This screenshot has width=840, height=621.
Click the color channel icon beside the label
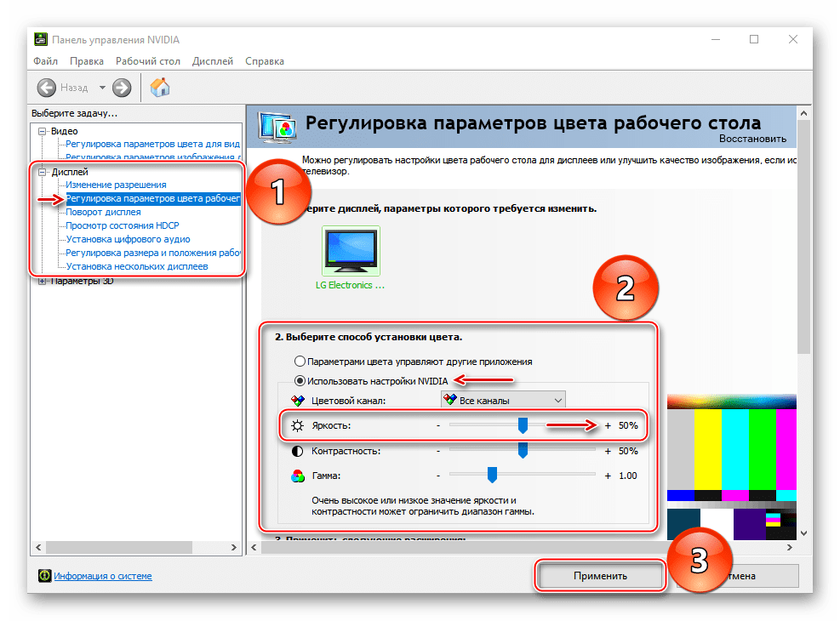297,401
